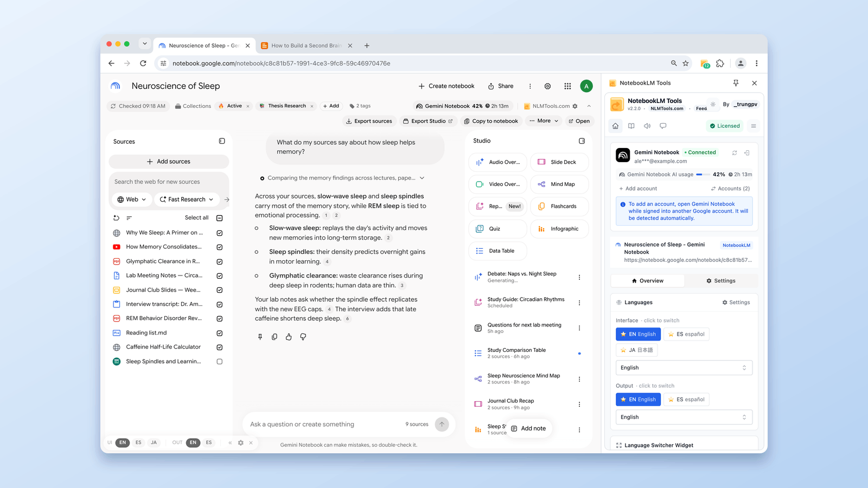Open options for Journal Club Recap
868x488 pixels.
[x=579, y=404]
